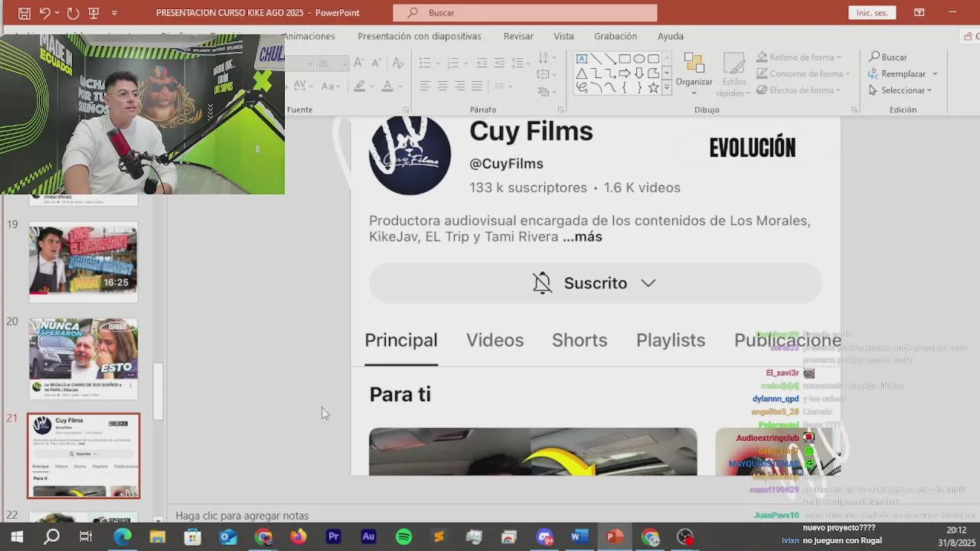The height and width of the screenshot is (551, 980).
Task: Align text left
Action: 426,86
